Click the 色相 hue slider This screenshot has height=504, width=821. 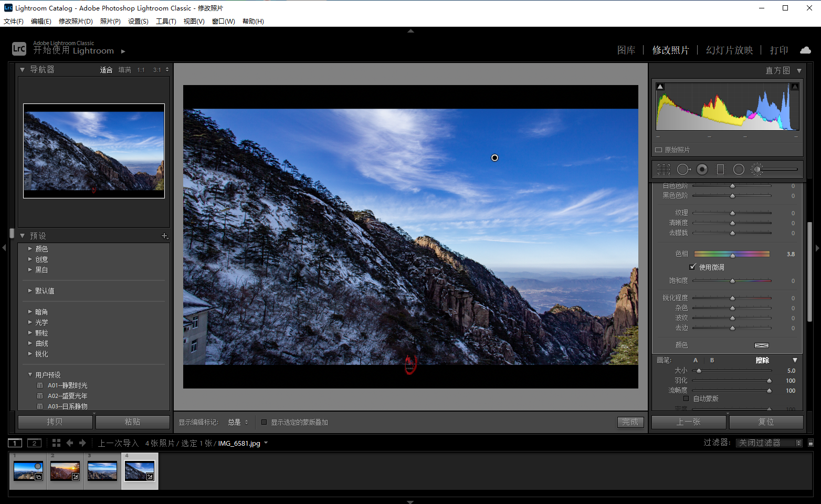click(x=732, y=254)
